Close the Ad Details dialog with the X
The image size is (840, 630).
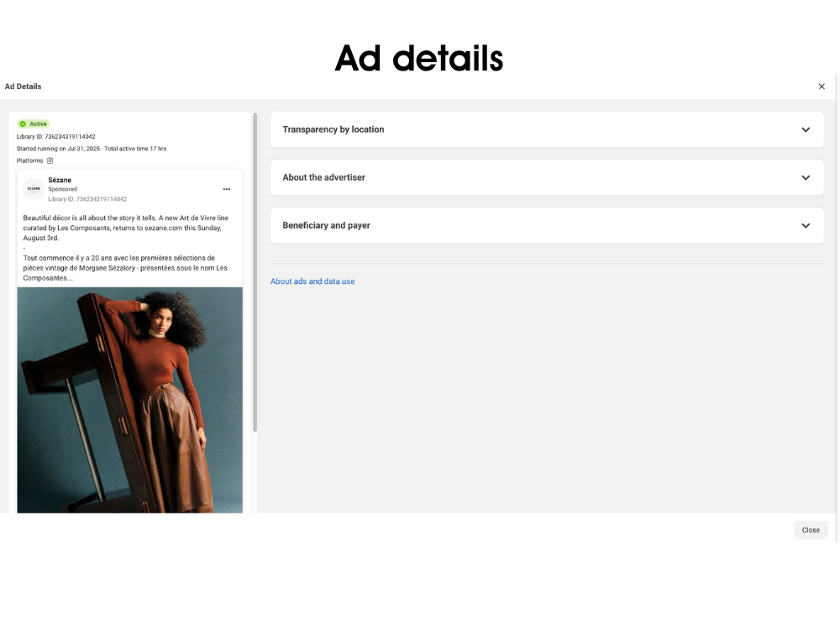click(x=822, y=87)
